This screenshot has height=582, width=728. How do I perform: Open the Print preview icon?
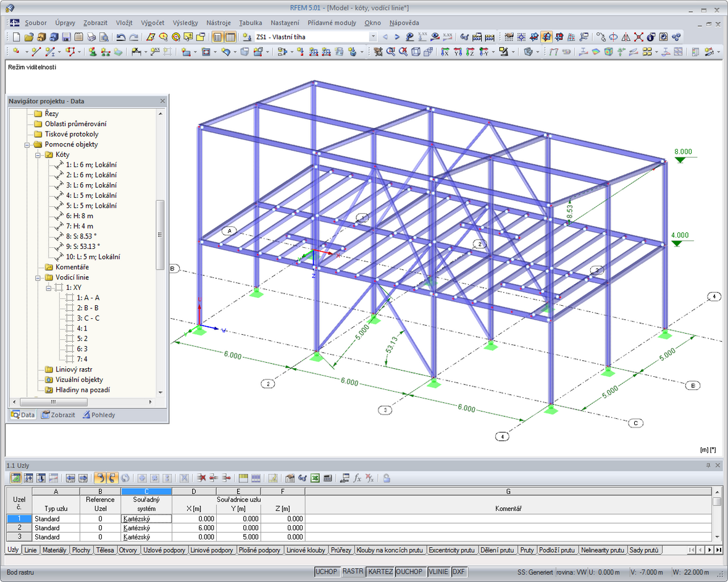tap(104, 37)
